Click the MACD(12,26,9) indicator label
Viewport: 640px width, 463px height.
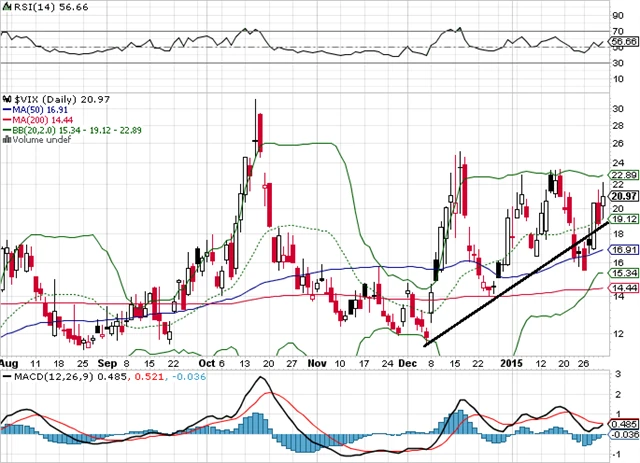point(44,375)
